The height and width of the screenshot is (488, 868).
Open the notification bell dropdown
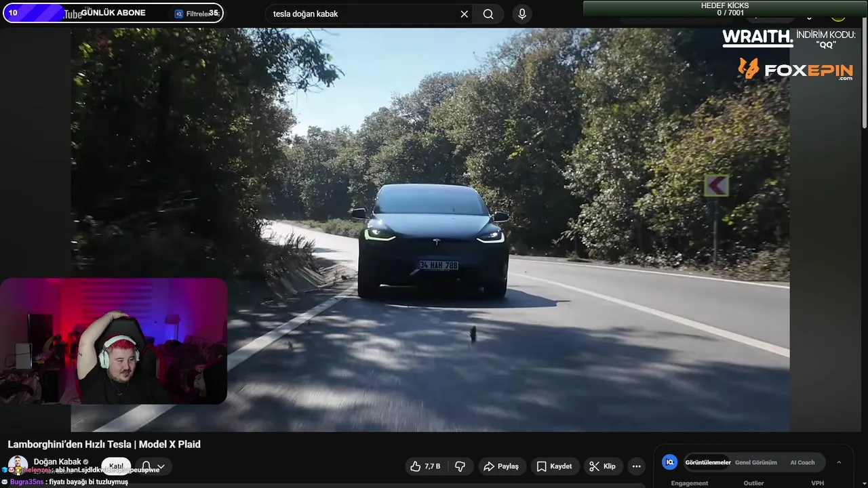point(153,466)
